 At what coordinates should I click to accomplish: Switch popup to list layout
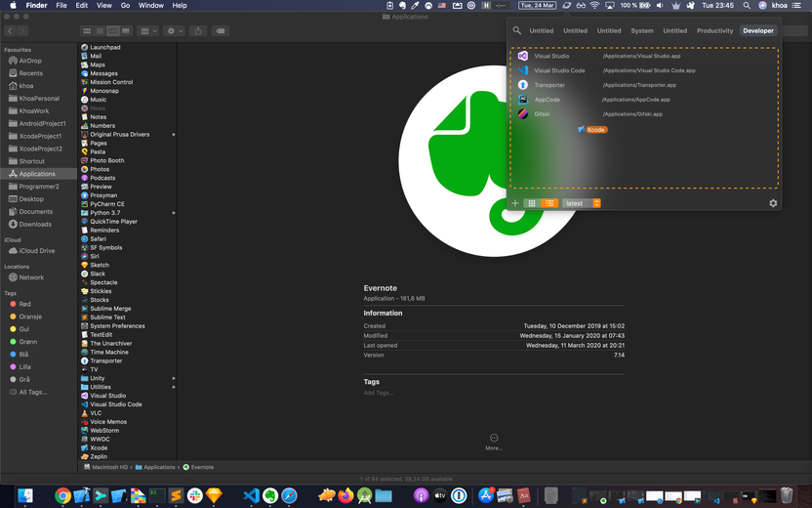tap(549, 203)
